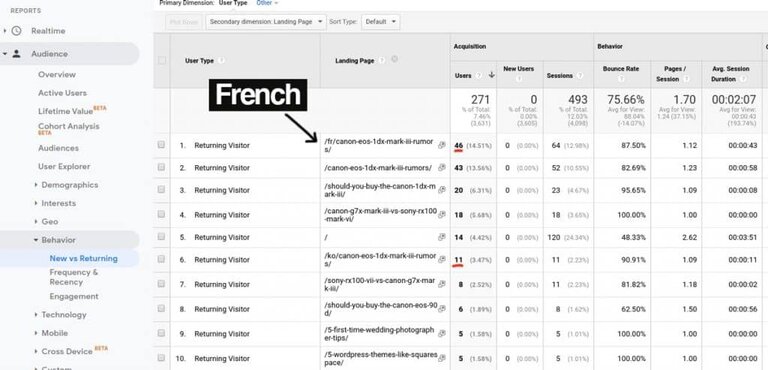Viewport: 768px width, 370px height.
Task: Click the help icon beside User Type header
Action: [221, 61]
